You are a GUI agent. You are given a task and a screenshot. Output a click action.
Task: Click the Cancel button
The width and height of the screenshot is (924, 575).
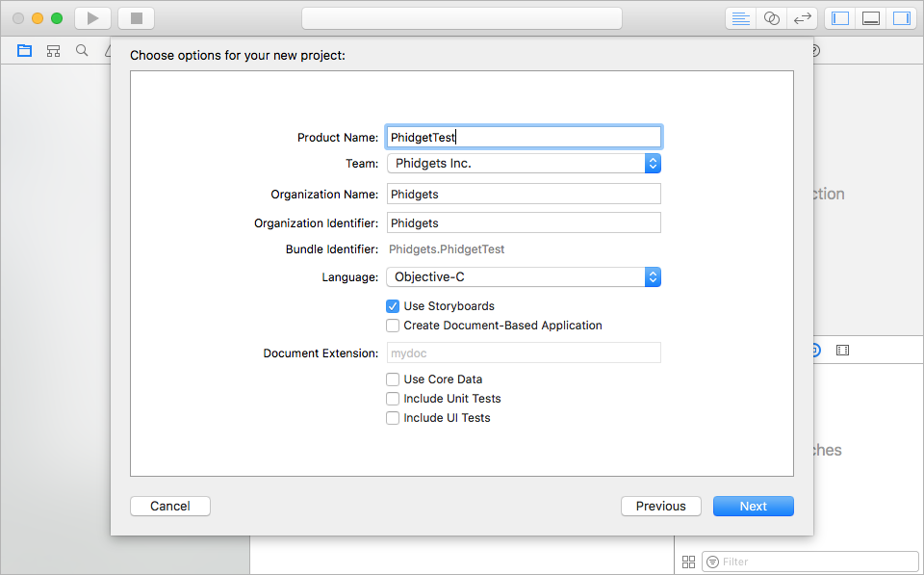tap(170, 506)
